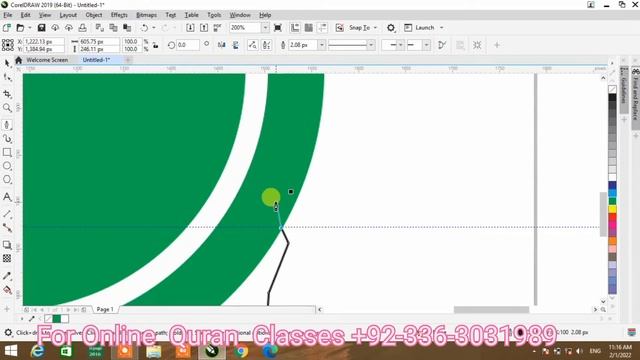Toggle the lock ratio button
The width and height of the screenshot is (640, 360).
[x=156, y=45]
